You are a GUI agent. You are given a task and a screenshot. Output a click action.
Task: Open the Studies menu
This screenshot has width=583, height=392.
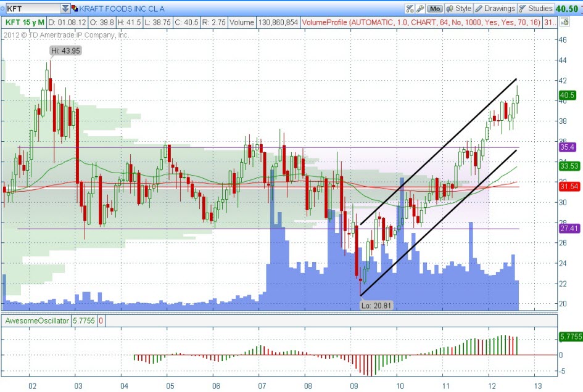point(535,9)
